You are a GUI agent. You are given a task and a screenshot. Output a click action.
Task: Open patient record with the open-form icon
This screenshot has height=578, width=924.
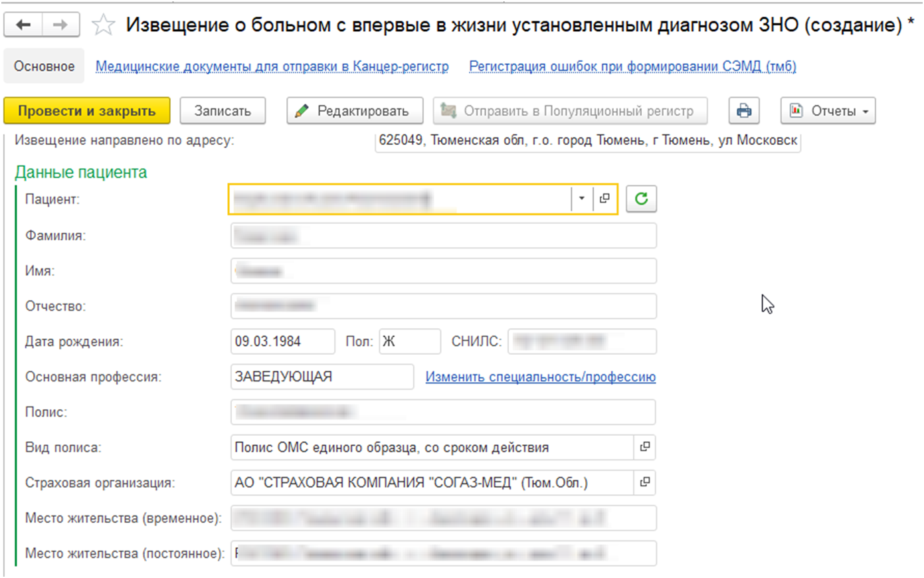pos(604,199)
